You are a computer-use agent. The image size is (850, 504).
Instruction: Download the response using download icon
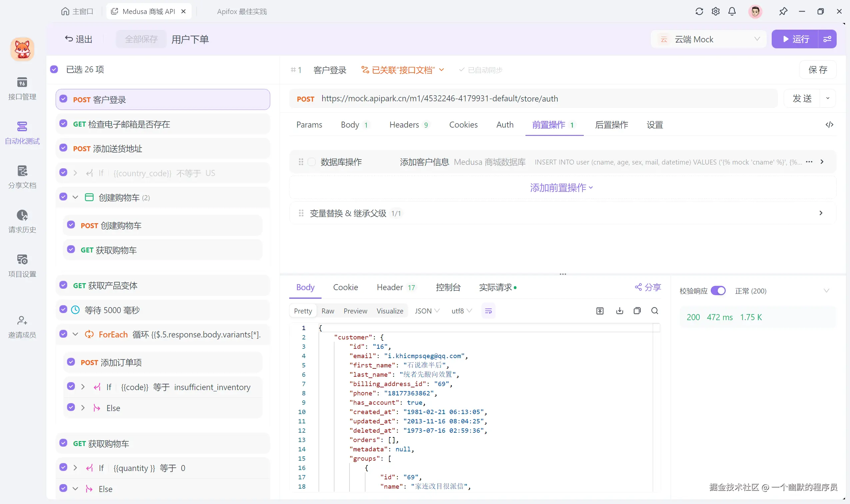pos(619,311)
